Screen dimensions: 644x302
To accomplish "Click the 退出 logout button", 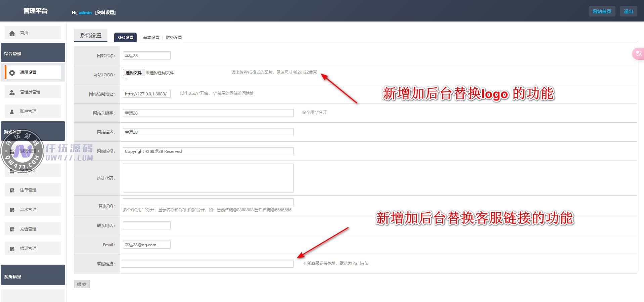I will coord(628,11).
